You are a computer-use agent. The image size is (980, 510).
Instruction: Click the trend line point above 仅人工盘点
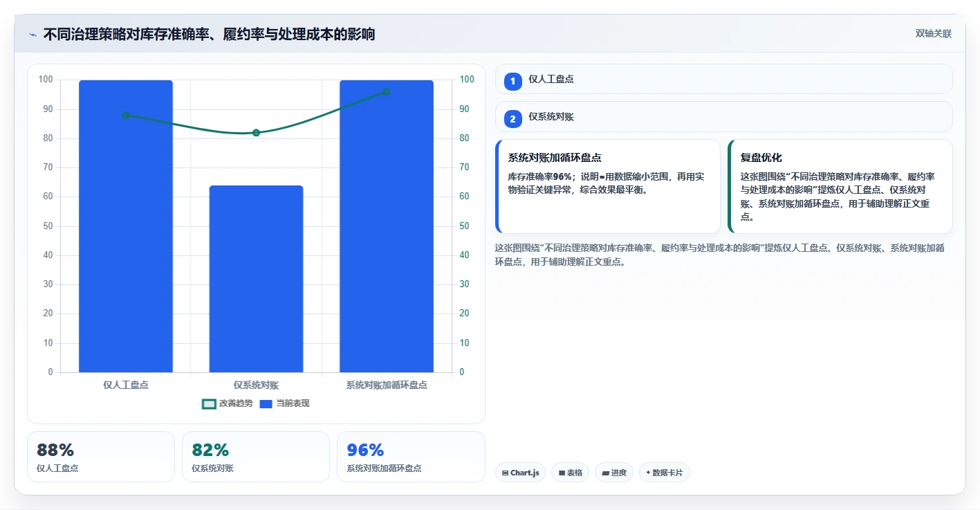(x=126, y=115)
